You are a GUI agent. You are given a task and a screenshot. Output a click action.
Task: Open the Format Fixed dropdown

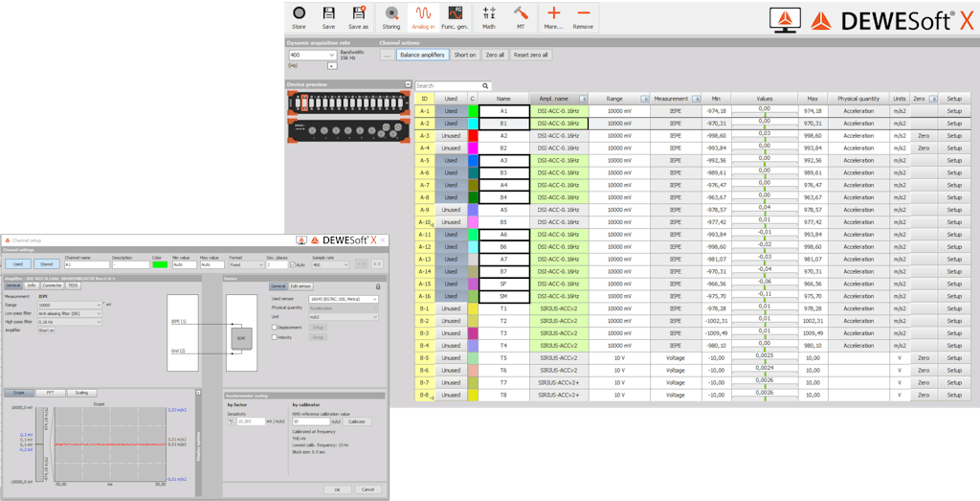[246, 264]
